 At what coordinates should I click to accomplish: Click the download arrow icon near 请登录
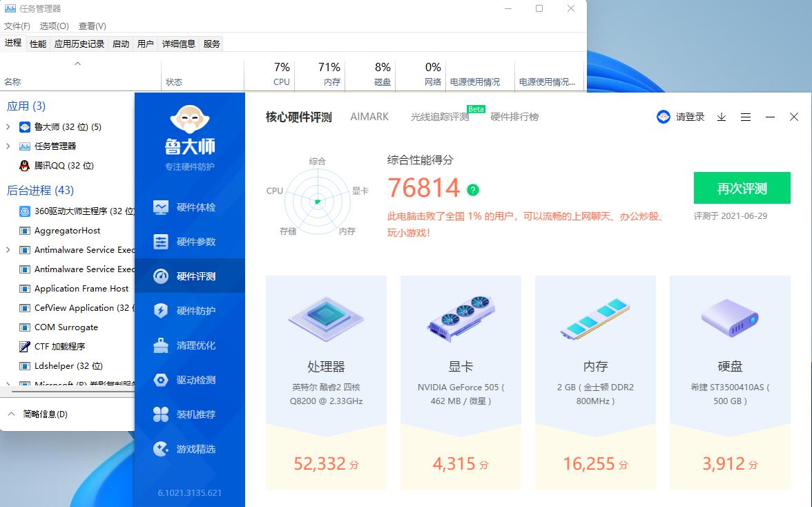[721, 117]
